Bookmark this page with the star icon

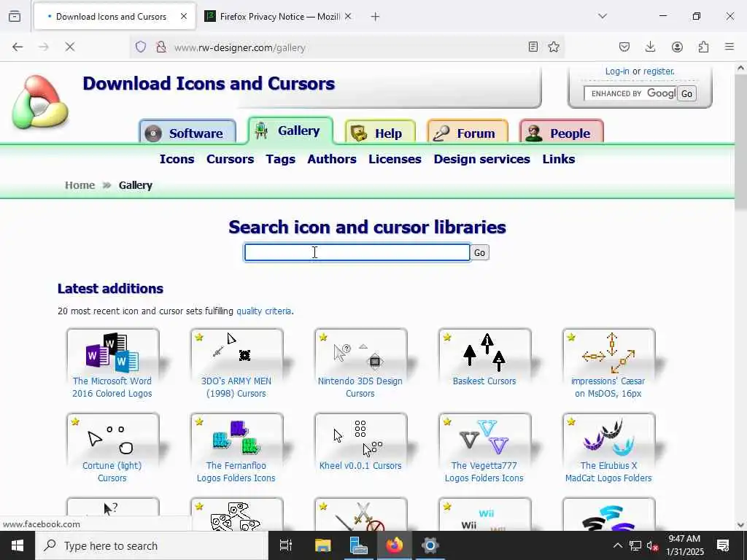pyautogui.click(x=554, y=47)
